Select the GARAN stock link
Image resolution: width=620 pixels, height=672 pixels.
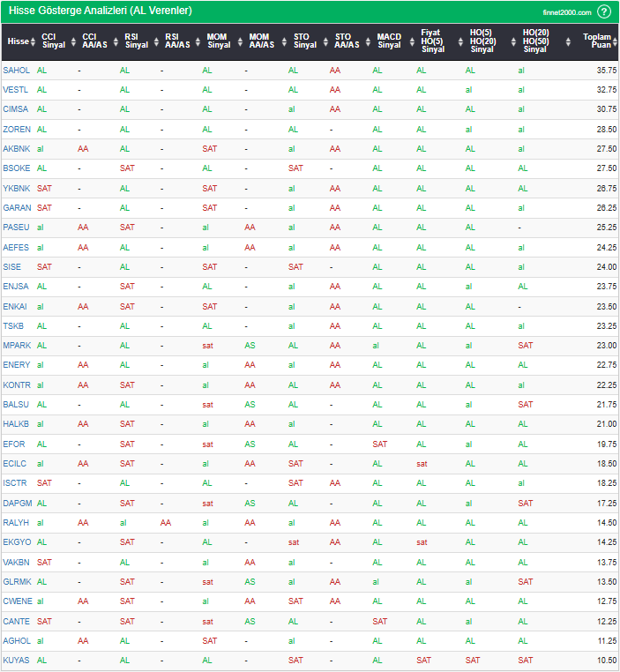pos(17,208)
